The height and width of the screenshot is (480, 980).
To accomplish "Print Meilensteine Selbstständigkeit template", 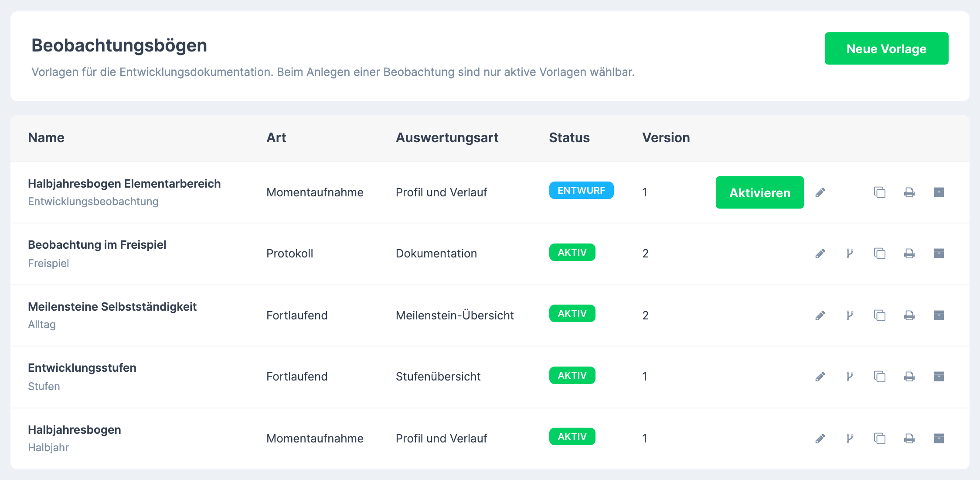I will [909, 315].
